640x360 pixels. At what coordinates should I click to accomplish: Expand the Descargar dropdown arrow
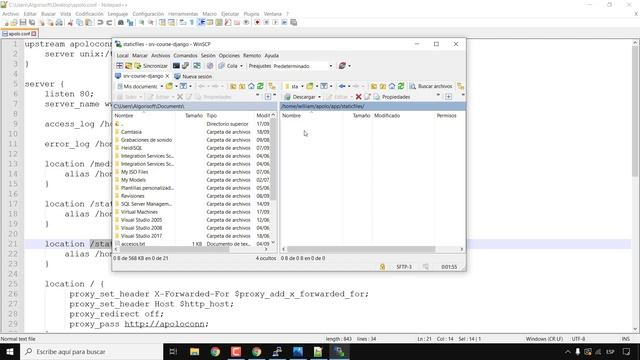[x=320, y=97]
